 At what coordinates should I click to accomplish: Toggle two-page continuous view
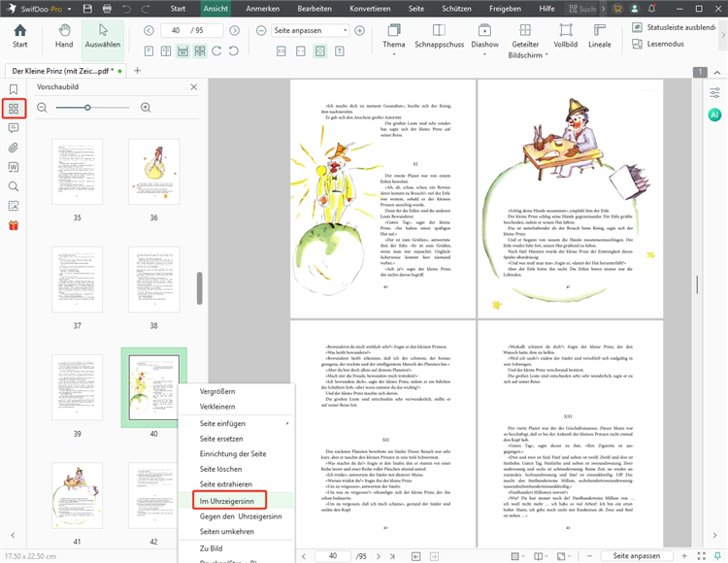pos(200,51)
